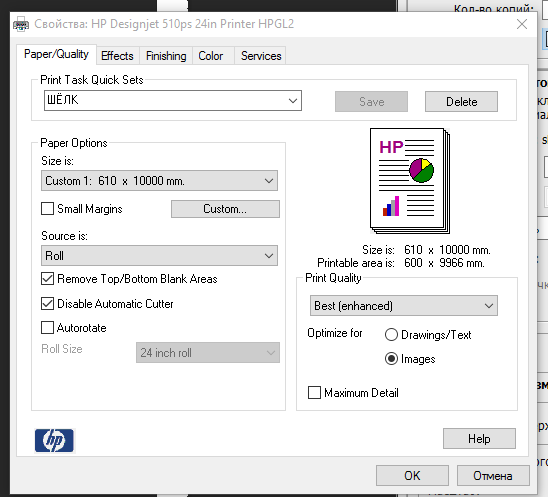
Task: Click the 'Paper Options' group title
Action: 74,143
